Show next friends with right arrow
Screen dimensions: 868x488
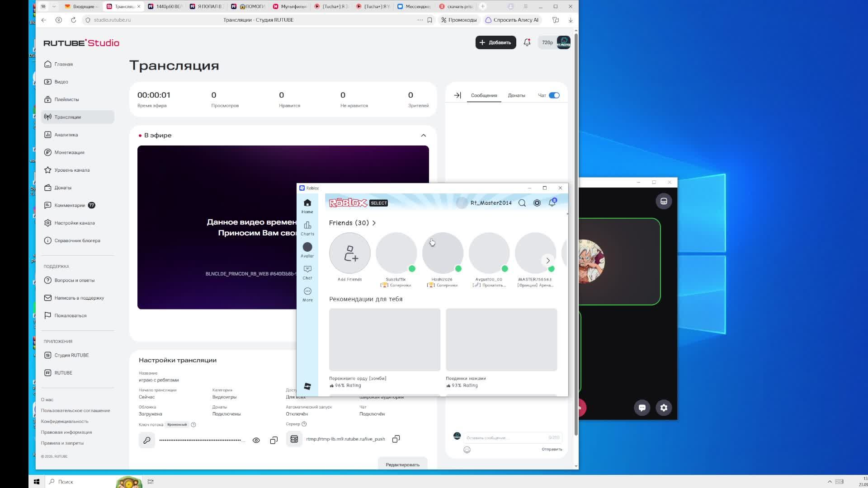point(548,261)
